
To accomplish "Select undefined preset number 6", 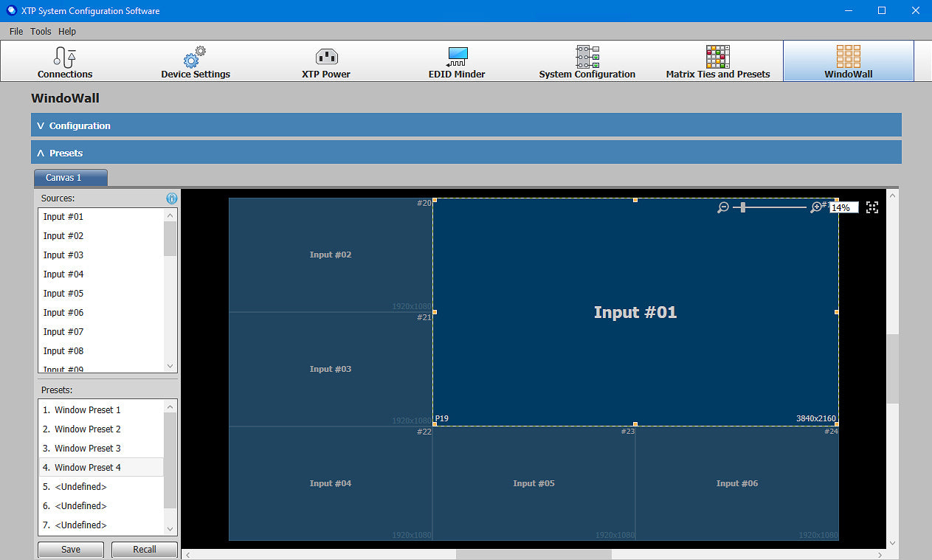I will click(101, 506).
